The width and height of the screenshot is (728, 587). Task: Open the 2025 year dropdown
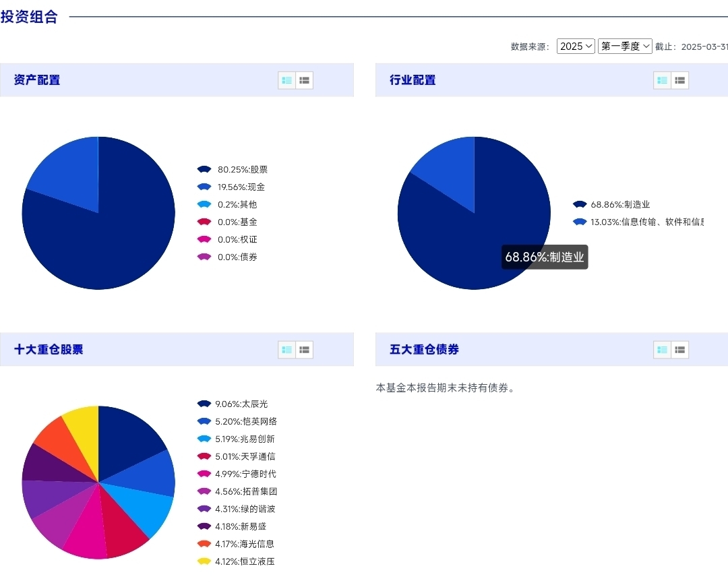576,47
